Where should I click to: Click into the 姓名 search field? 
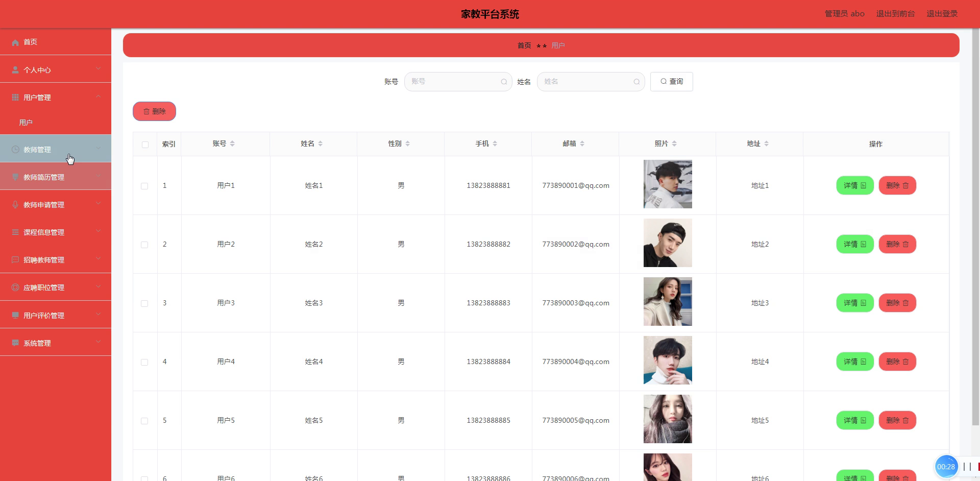coord(591,82)
